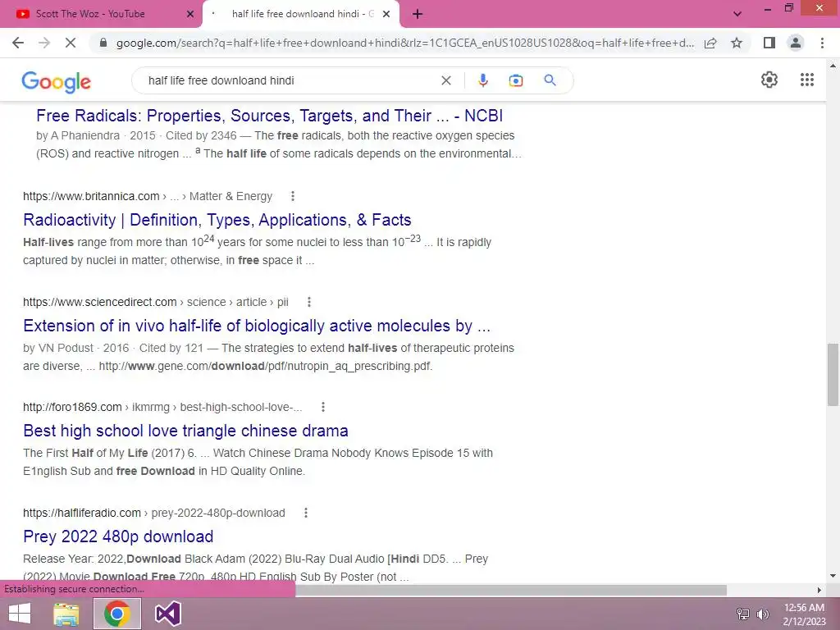840x630 pixels.
Task: Go back to the previous page
Action: (x=18, y=43)
